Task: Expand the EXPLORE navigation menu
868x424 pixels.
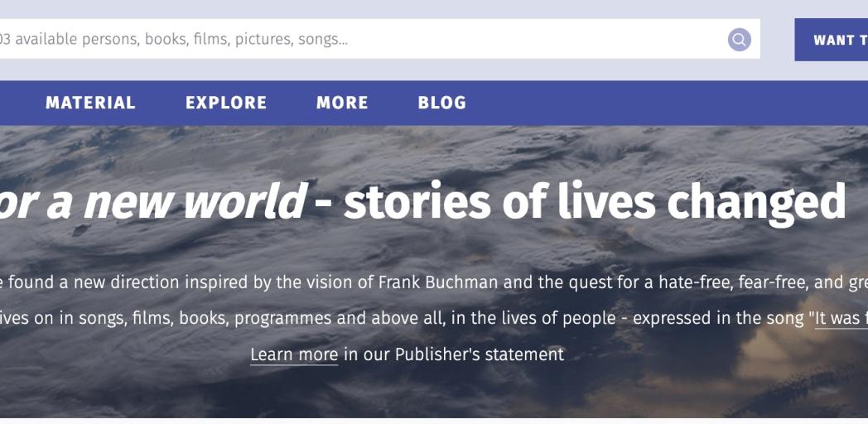Action: 226,103
